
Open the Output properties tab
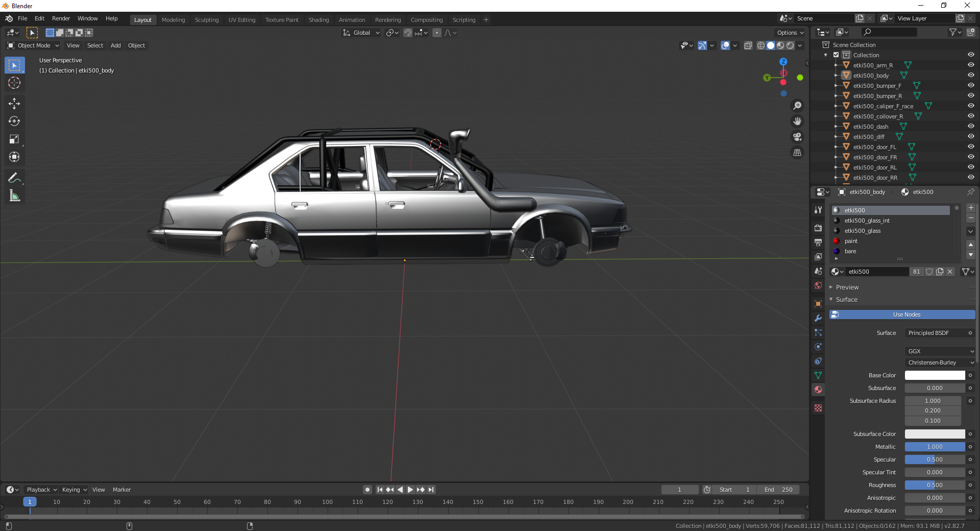click(x=818, y=243)
